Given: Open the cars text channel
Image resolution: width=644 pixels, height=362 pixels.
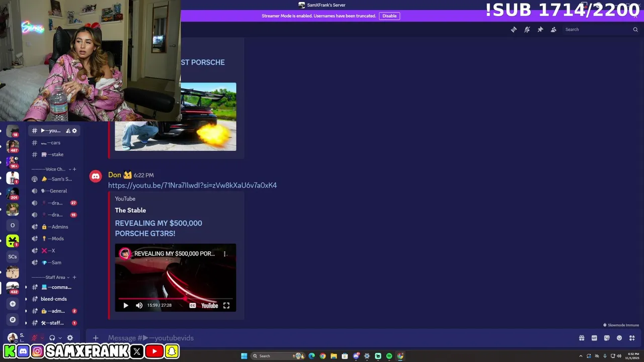Looking at the screenshot, I should pyautogui.click(x=54, y=143).
